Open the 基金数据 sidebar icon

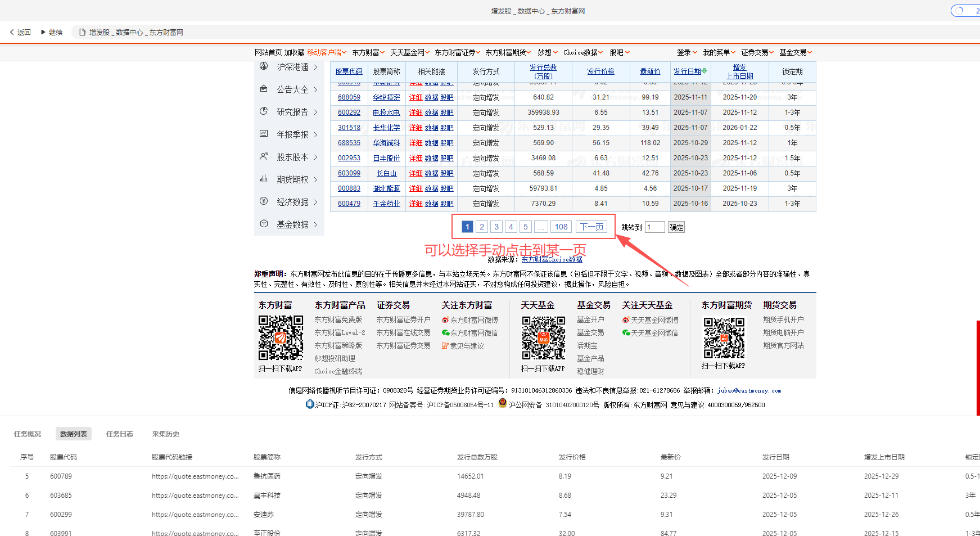point(264,224)
